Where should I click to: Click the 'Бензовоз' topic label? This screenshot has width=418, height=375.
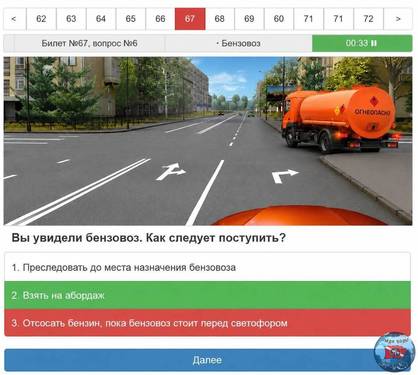point(238,43)
